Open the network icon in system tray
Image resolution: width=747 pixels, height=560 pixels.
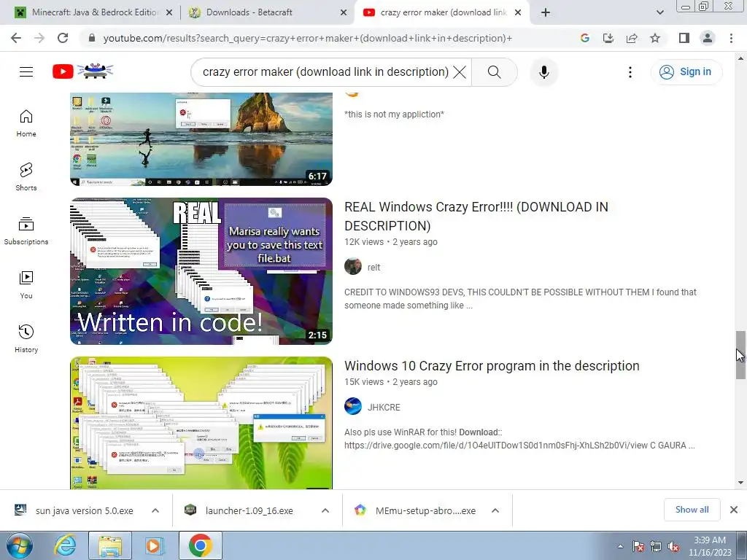pyautogui.click(x=656, y=547)
